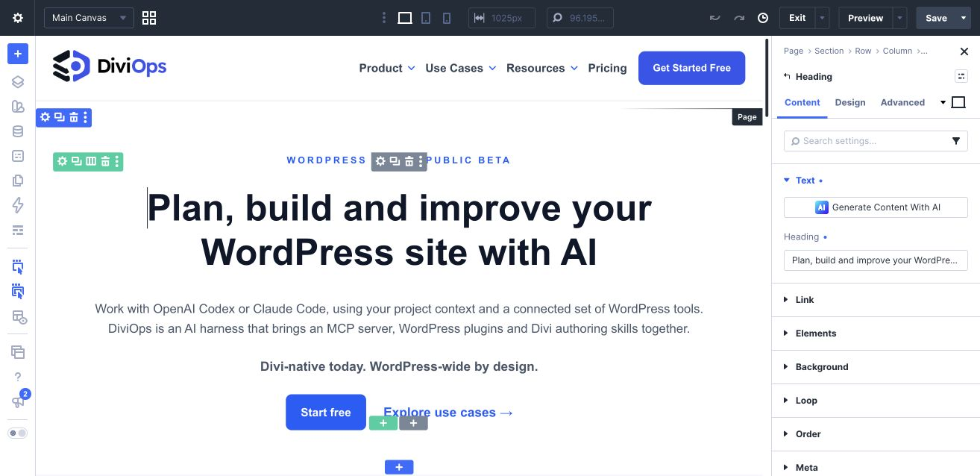Click the three-dot breakpoint options in top bar
Image resolution: width=980 pixels, height=476 pixels.
(x=384, y=18)
